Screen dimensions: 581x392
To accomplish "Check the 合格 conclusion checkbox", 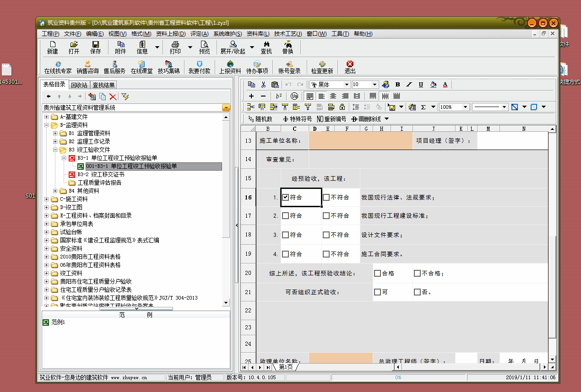I will [377, 274].
